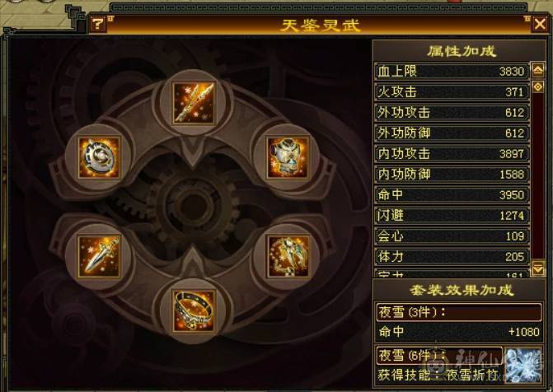The width and height of the screenshot is (553, 392).
Task: Select the spear weapon slot icon
Action: 194,103
